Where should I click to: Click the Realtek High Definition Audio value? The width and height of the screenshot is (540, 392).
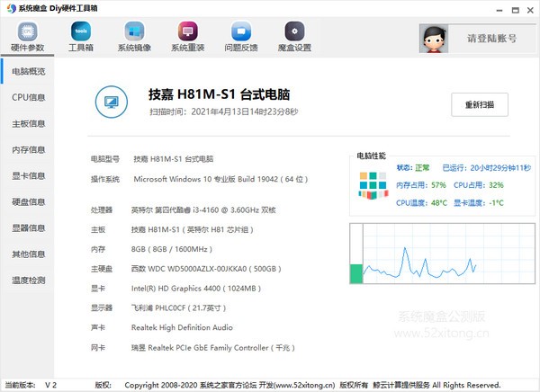point(182,327)
